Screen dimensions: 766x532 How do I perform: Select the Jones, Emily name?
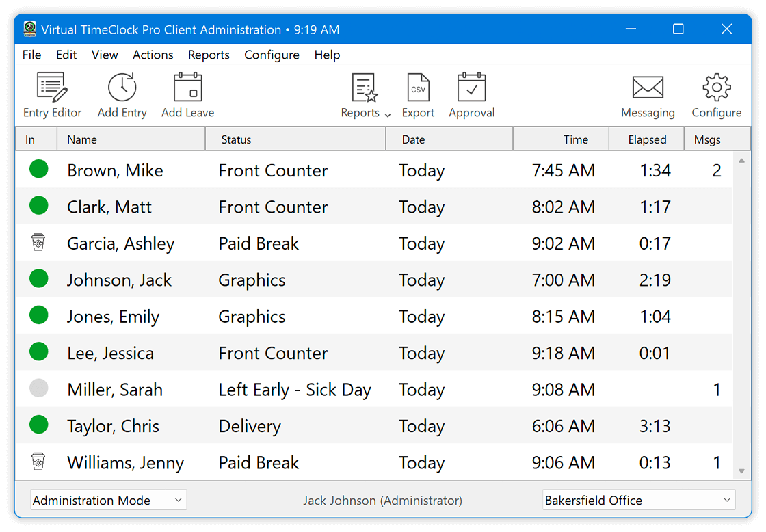pyautogui.click(x=114, y=317)
